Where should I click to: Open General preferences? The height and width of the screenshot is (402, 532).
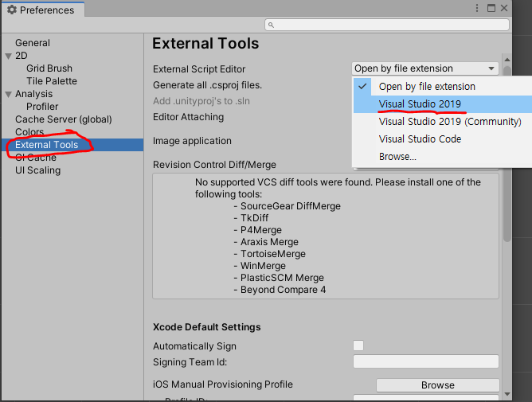33,43
